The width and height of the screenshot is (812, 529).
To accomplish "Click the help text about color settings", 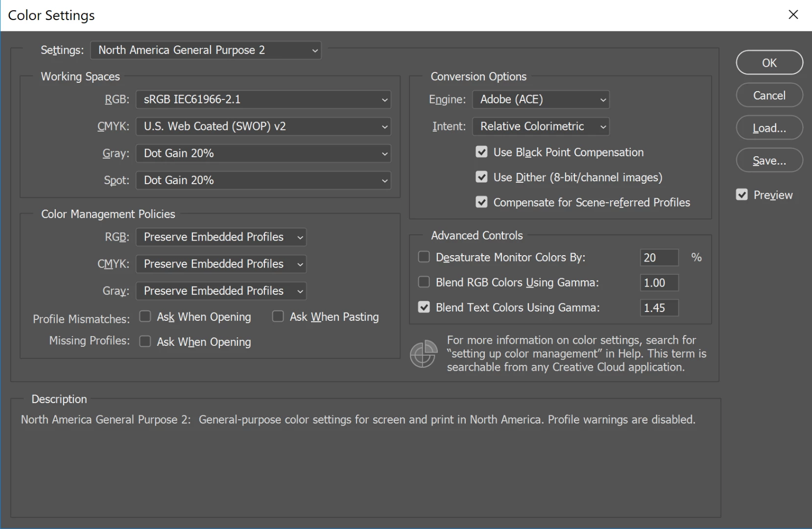I will [576, 354].
